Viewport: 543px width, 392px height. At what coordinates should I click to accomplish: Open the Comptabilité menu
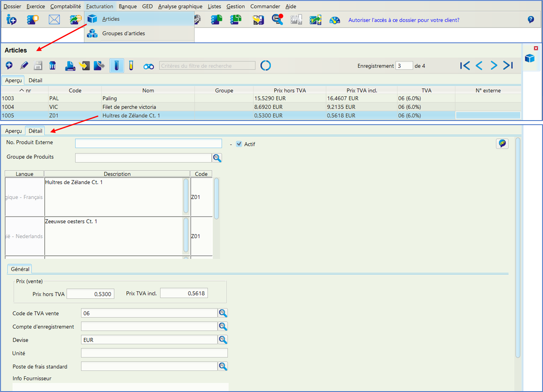(65, 6)
